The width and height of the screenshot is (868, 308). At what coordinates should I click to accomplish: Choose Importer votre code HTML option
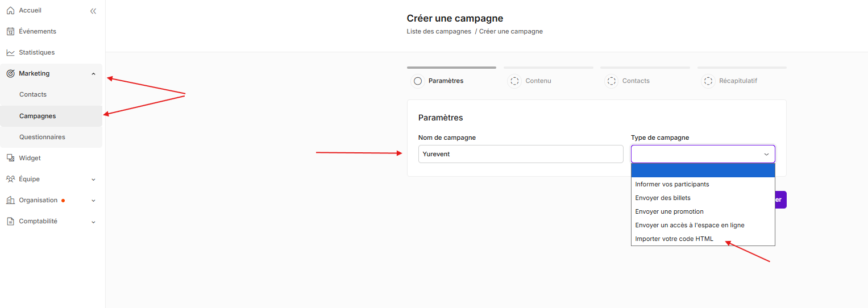(703, 239)
